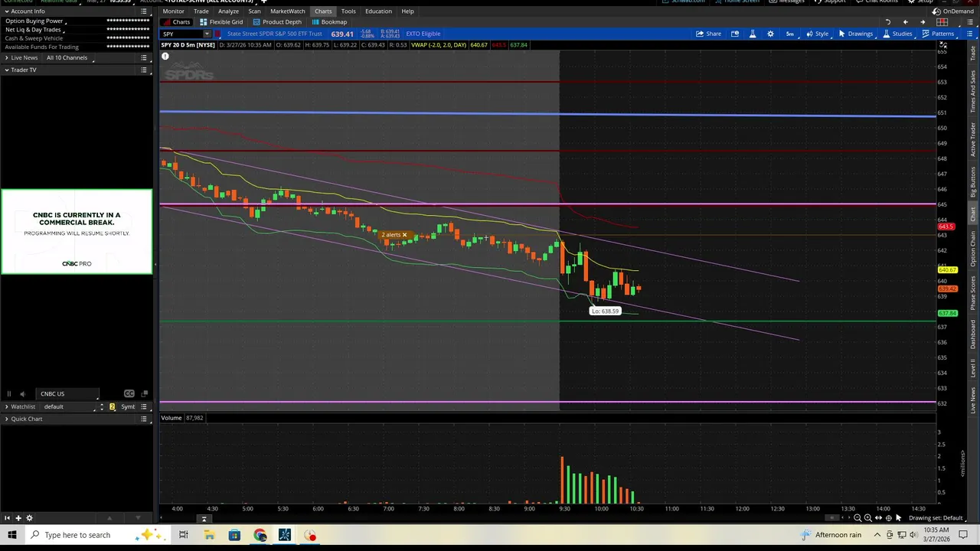Click chart info exclamation icon
This screenshot has height=551, width=980.
pos(165,57)
